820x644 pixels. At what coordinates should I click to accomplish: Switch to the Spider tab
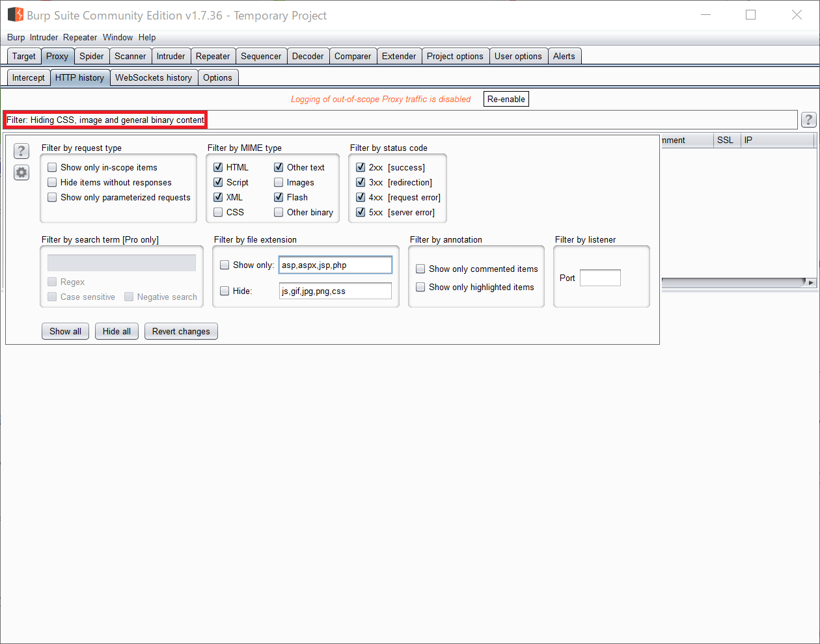tap(92, 56)
